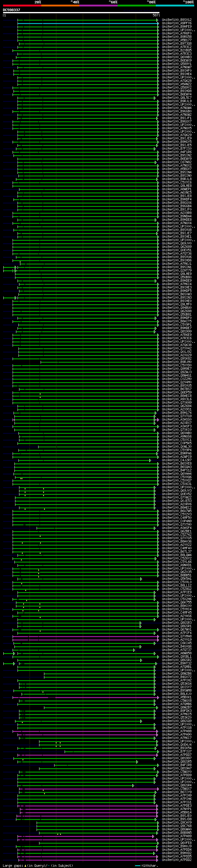Select the UniRef100_B6TL37 entry
The width and height of the screenshot is (197, 868).
[x=177, y=551]
